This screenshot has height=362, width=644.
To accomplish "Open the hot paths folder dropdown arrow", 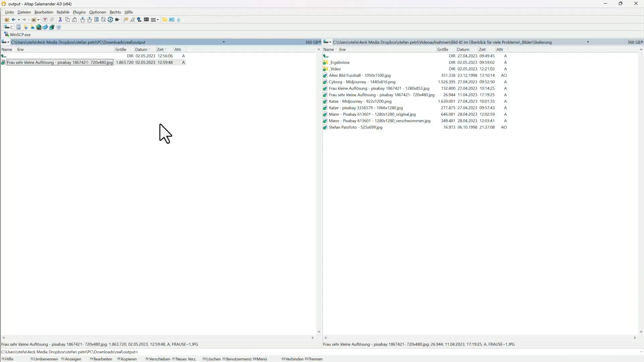I will click(38, 20).
